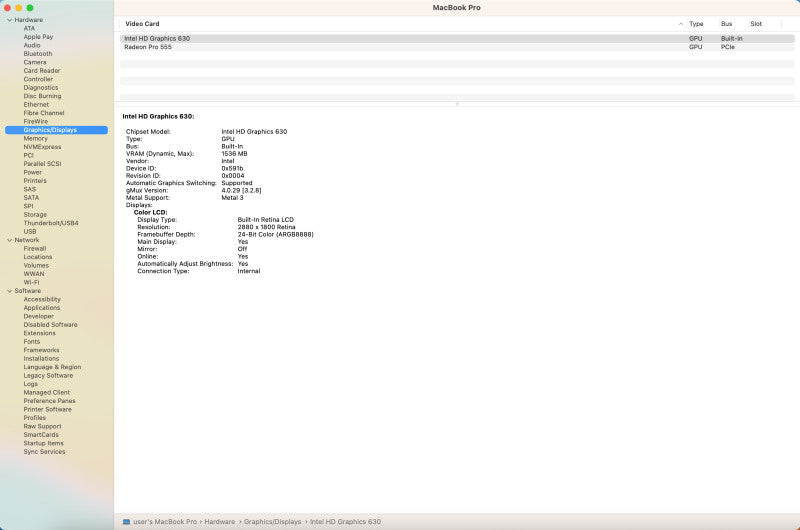Select Storage in sidebar

35,215
